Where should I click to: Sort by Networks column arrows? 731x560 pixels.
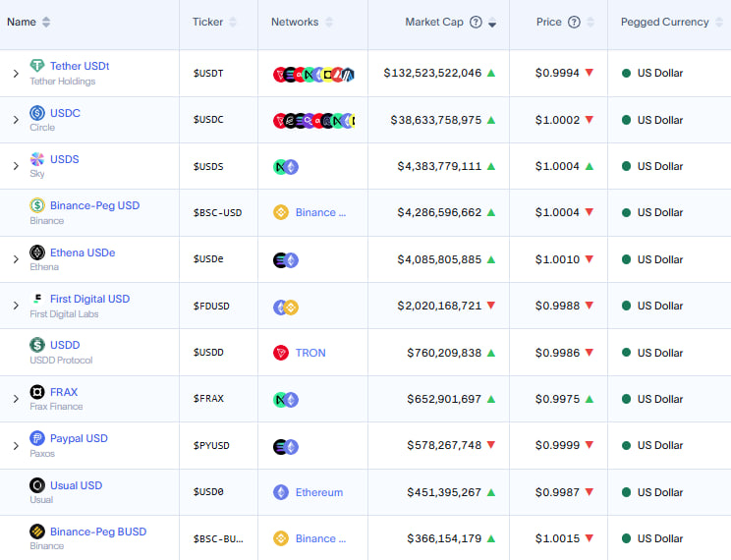329,22
